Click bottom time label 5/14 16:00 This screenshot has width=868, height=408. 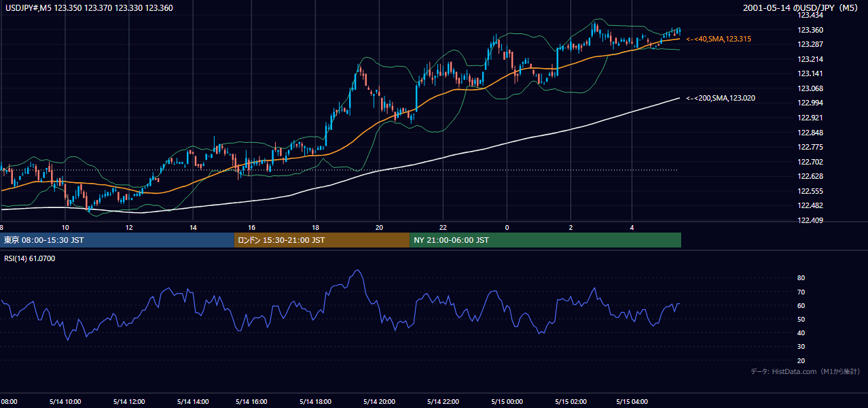(252, 402)
